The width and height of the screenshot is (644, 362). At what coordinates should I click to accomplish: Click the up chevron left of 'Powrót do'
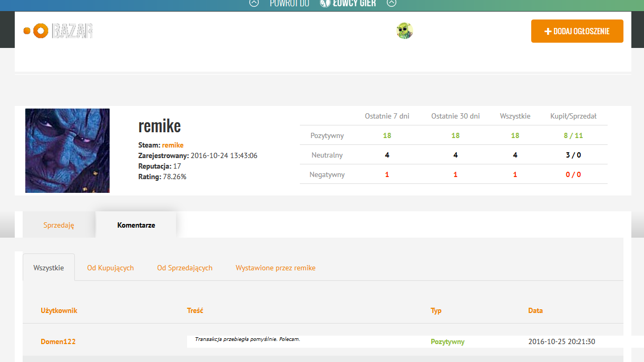point(254,3)
